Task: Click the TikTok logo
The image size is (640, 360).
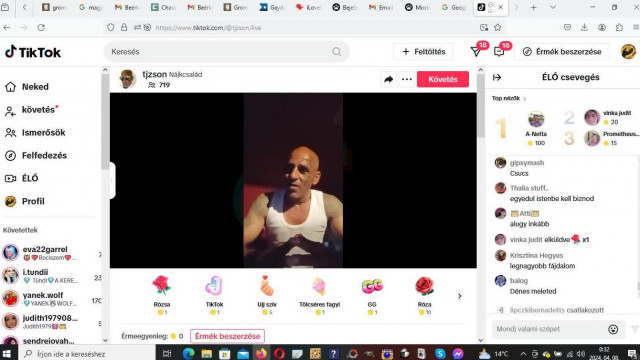Action: pyautogui.click(x=33, y=52)
